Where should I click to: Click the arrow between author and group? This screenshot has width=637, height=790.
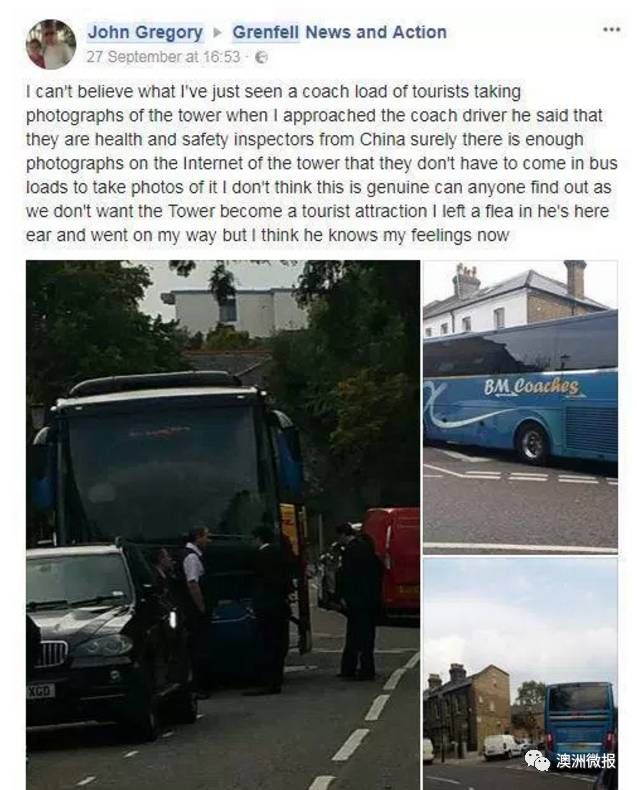[x=217, y=33]
